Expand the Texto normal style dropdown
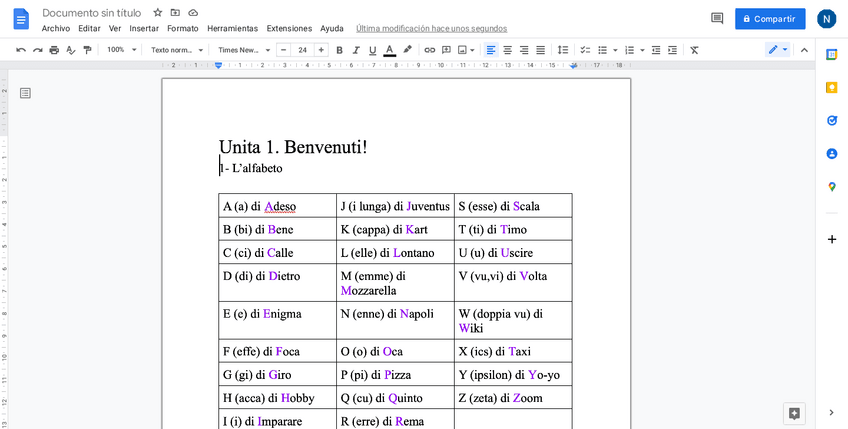The image size is (848, 429). pos(176,50)
